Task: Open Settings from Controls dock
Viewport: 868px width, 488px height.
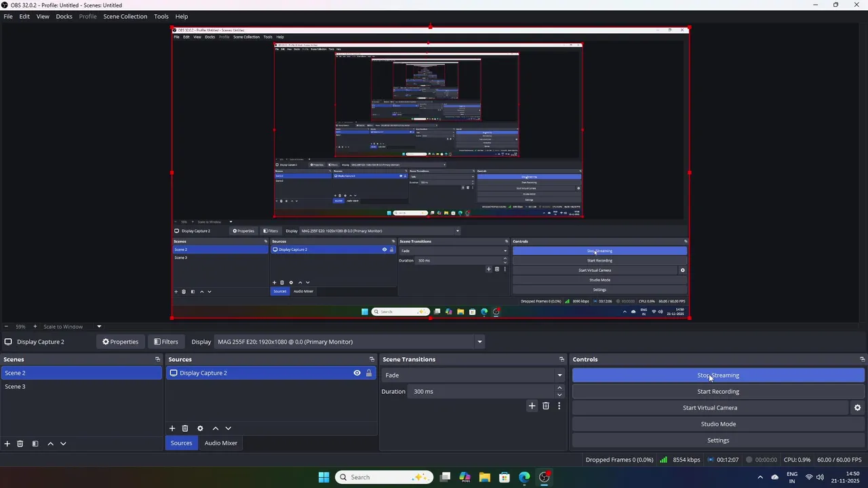Action: 718,441
